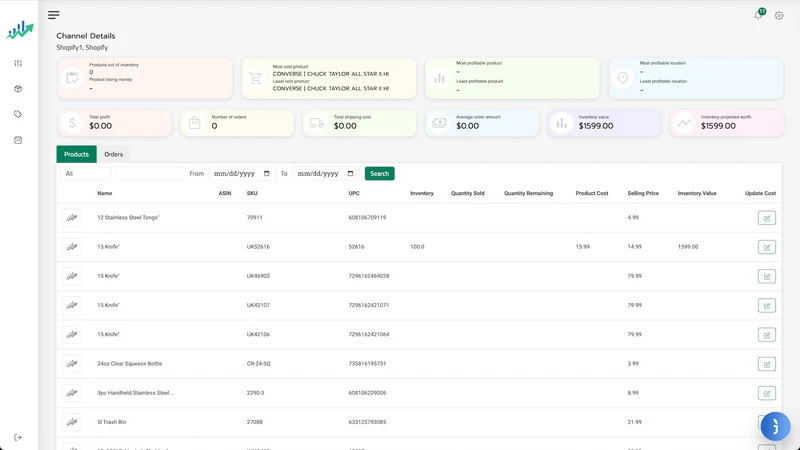Open the To date calendar picker
The image size is (800, 450).
pos(350,173)
